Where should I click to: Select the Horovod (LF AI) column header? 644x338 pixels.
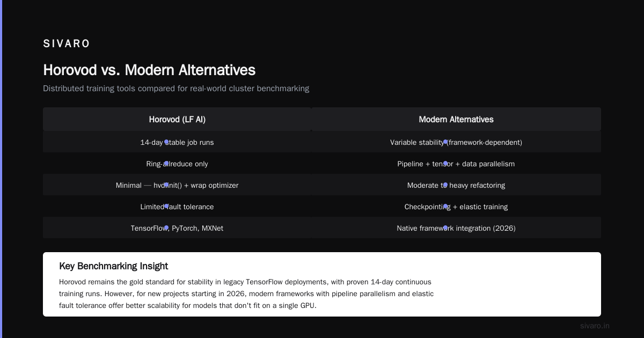[x=177, y=119]
